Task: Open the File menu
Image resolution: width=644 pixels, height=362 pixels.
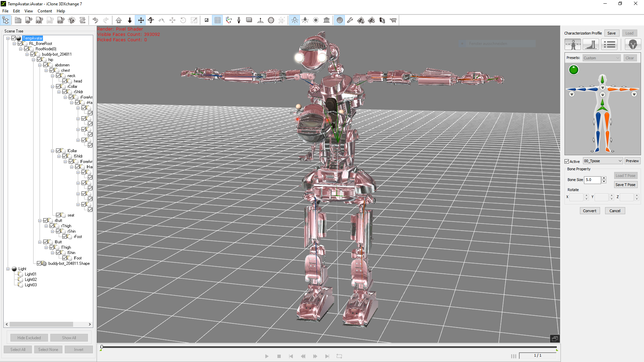Action: point(5,11)
